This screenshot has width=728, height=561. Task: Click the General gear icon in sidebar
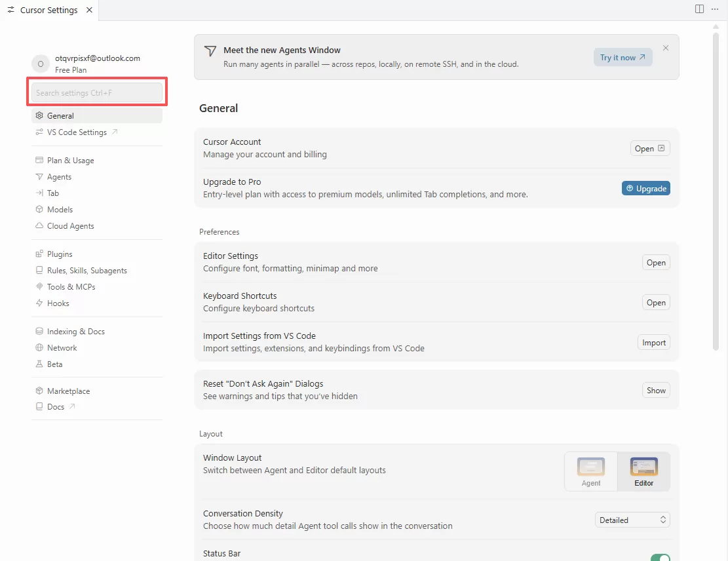pos(39,115)
